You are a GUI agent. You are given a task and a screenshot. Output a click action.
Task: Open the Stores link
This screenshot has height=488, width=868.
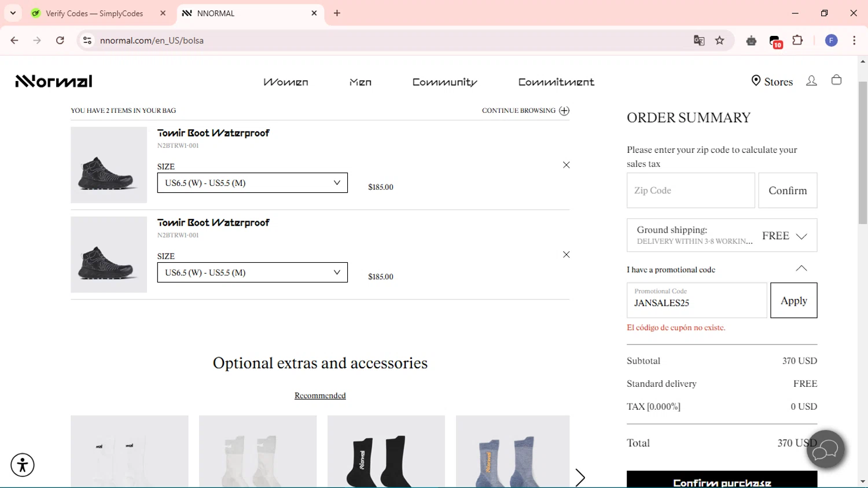point(778,82)
